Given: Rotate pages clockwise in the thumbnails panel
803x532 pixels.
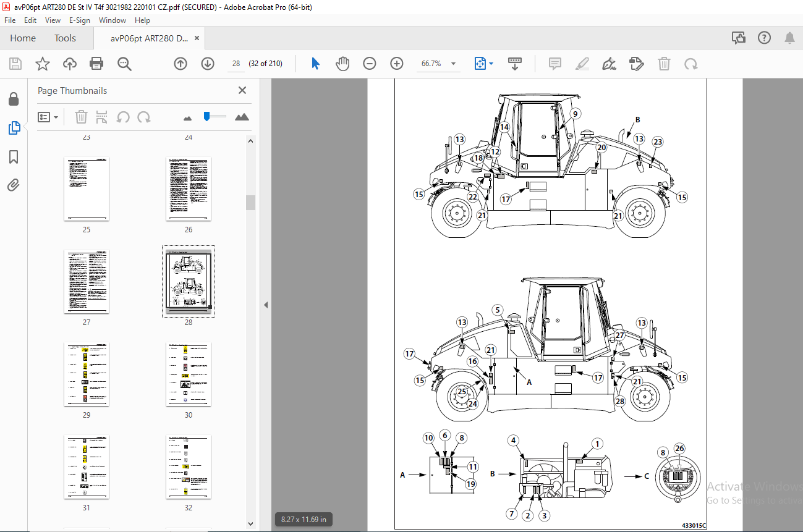Looking at the screenshot, I should [143, 117].
